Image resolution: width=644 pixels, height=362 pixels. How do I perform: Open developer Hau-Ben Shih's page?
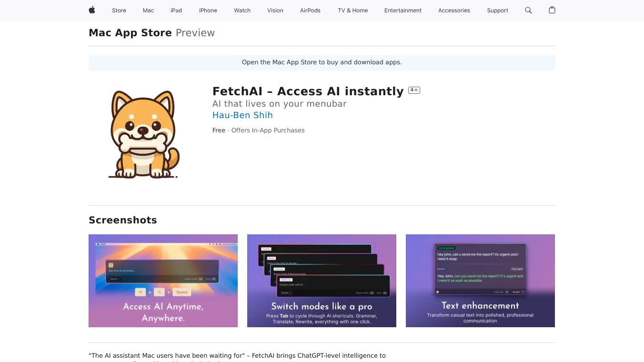click(242, 115)
